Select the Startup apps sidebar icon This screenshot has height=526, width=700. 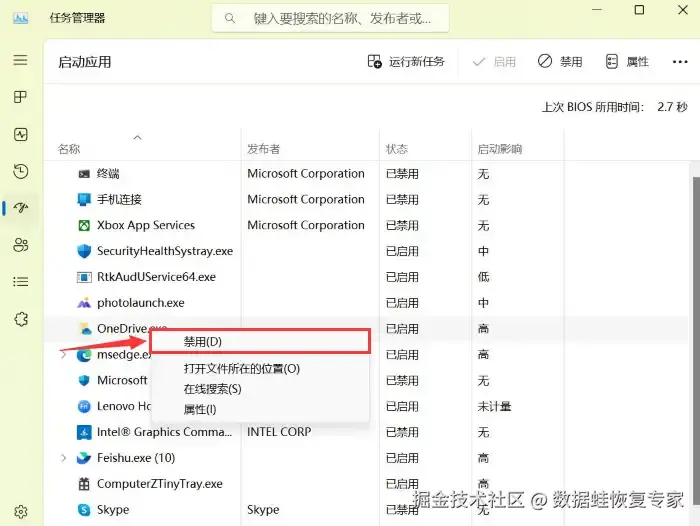pyautogui.click(x=21, y=208)
